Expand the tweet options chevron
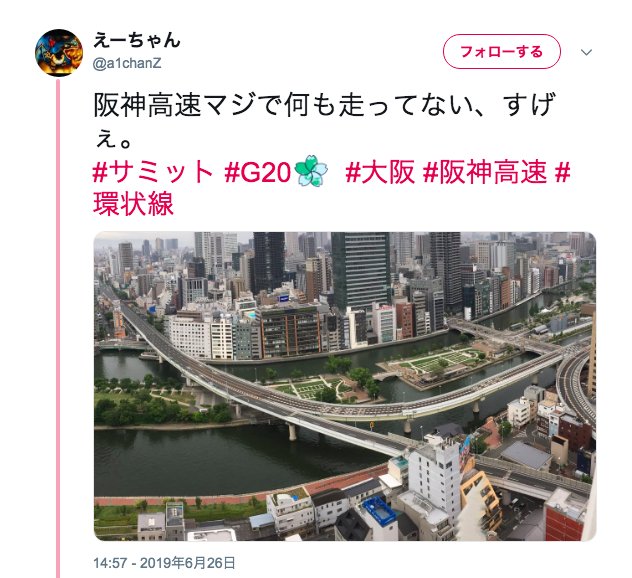 (x=586, y=52)
